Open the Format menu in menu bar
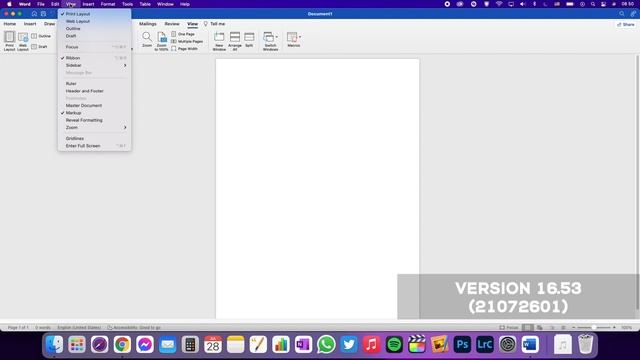This screenshot has height=360, width=640. pos(108,4)
